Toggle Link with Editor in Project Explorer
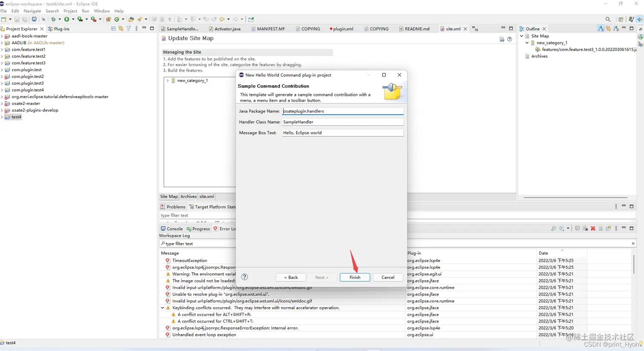Screen dimensions: 644x351 pyautogui.click(x=121, y=29)
